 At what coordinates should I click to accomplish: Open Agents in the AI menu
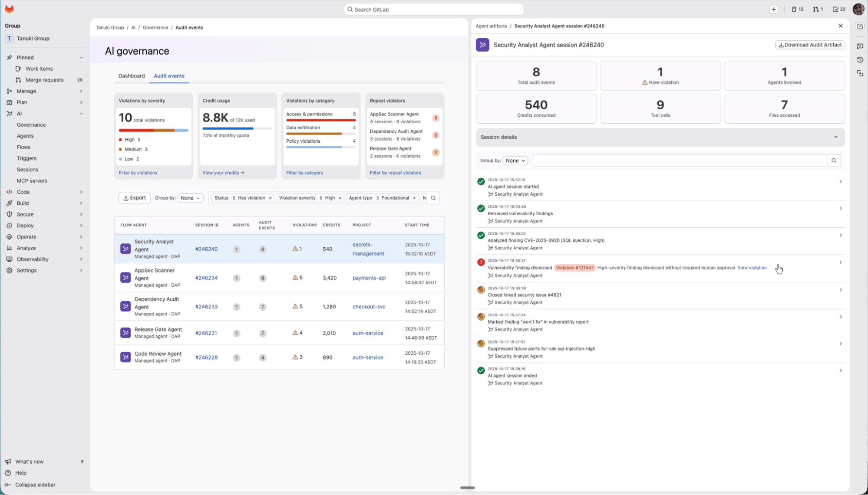[x=25, y=136]
